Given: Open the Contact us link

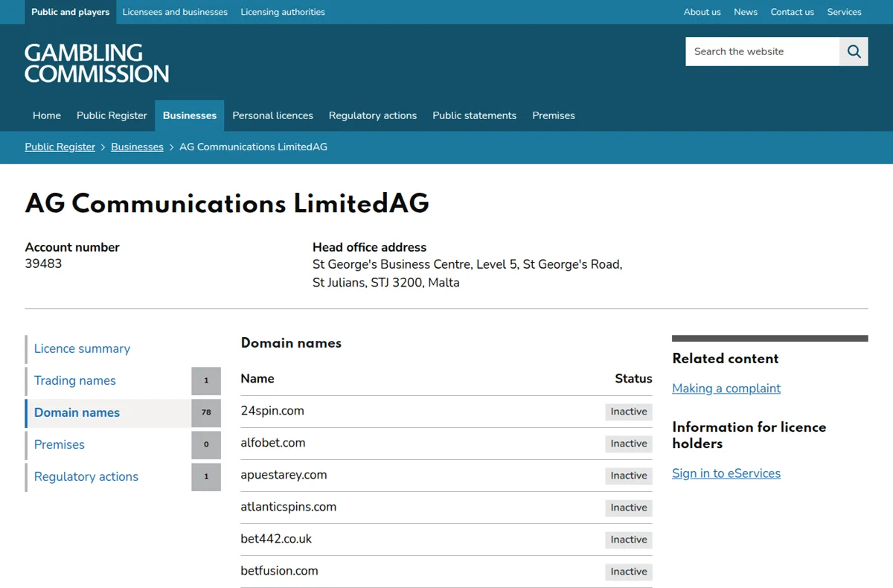Looking at the screenshot, I should tap(793, 12).
